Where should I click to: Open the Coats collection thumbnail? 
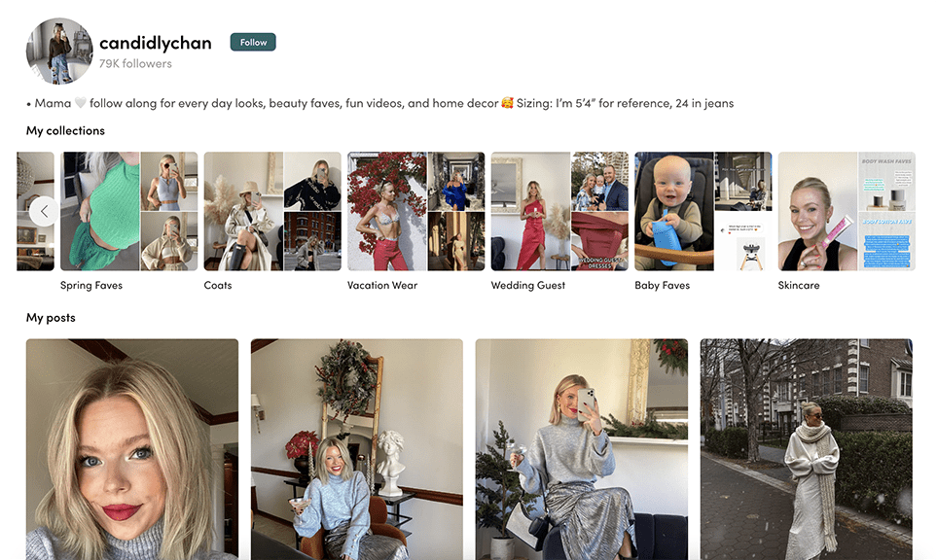pyautogui.click(x=272, y=211)
